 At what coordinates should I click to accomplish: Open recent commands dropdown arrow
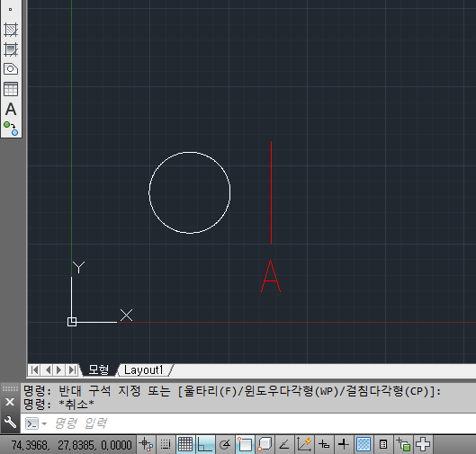point(44,423)
